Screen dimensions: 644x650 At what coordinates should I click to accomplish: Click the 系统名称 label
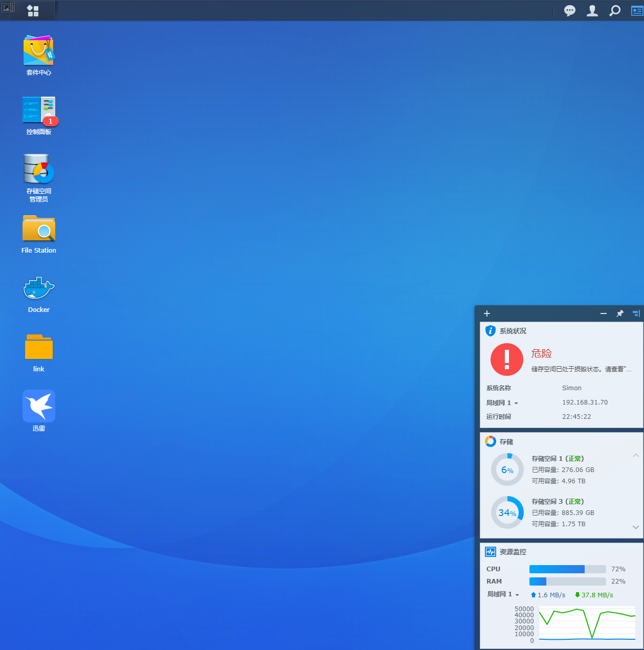coord(499,388)
